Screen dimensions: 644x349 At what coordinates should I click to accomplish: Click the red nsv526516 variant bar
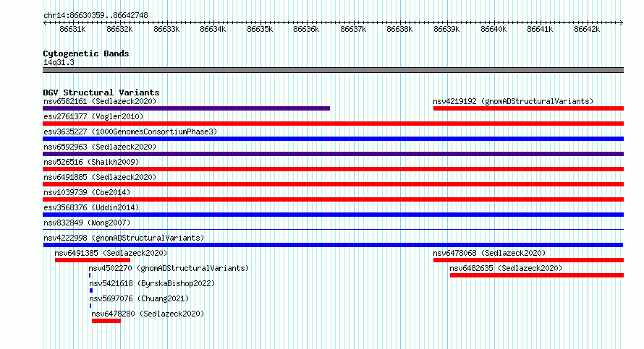333,169
